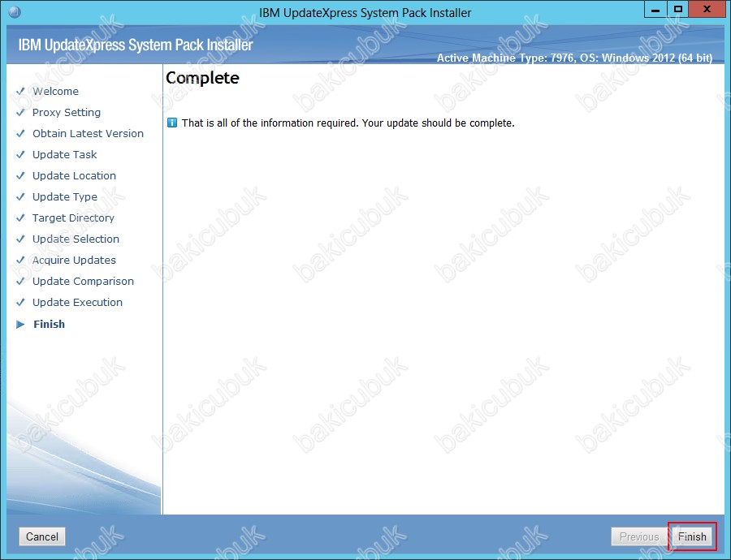Click the checkmark next to Update Location
The width and height of the screenshot is (731, 560).
[20, 175]
